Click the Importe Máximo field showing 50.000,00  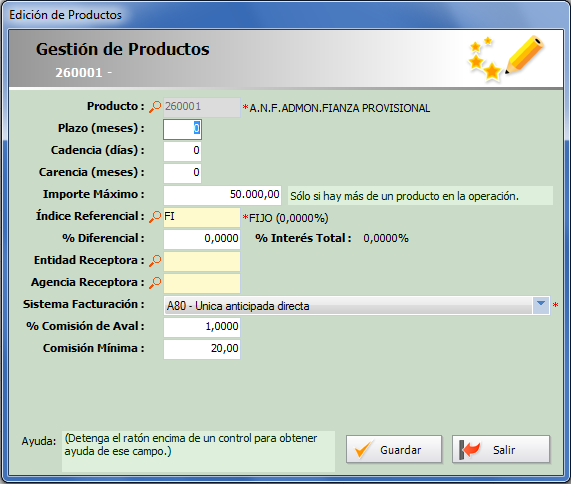click(x=222, y=195)
